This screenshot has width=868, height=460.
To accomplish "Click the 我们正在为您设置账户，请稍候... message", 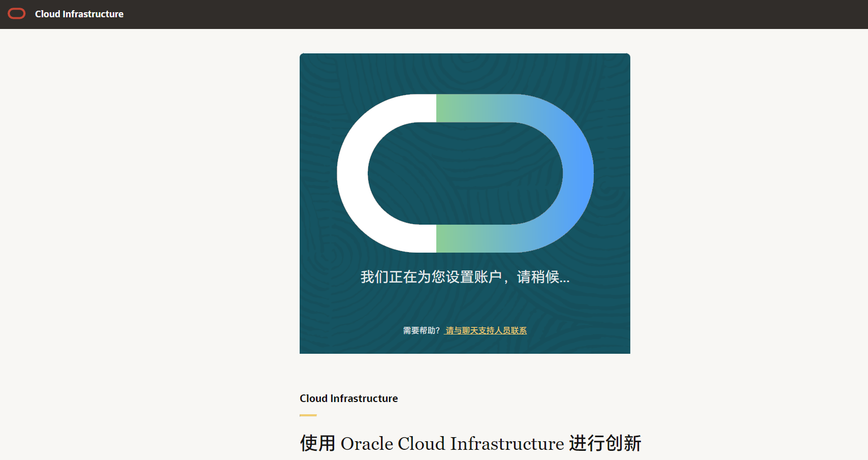I will click(465, 277).
